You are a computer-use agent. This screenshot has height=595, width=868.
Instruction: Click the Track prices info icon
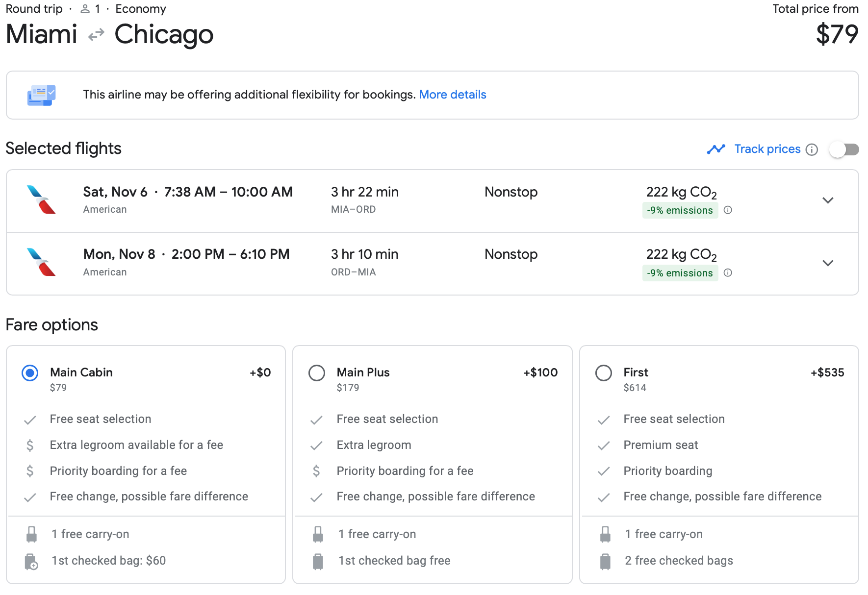coord(812,149)
